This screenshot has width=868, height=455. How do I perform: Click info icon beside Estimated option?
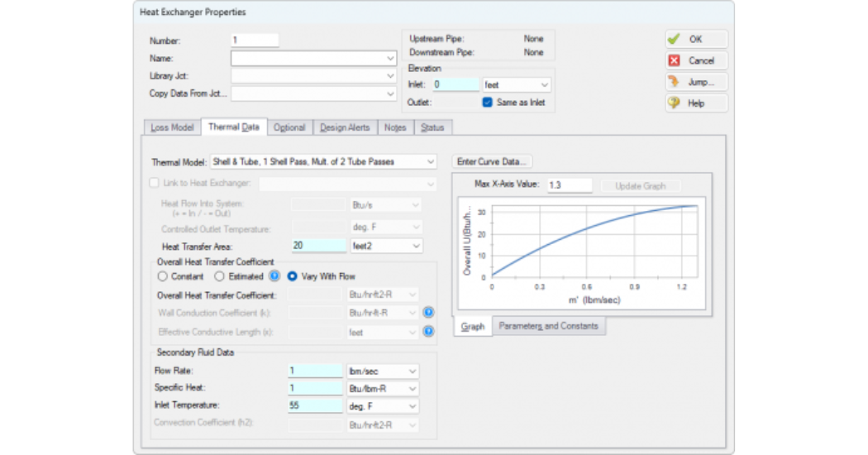(x=274, y=276)
